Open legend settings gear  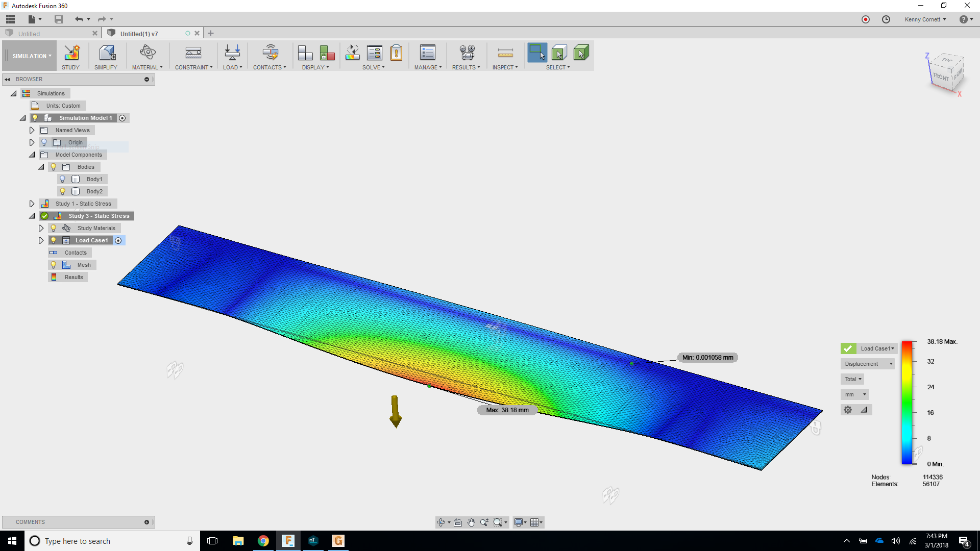[848, 409]
